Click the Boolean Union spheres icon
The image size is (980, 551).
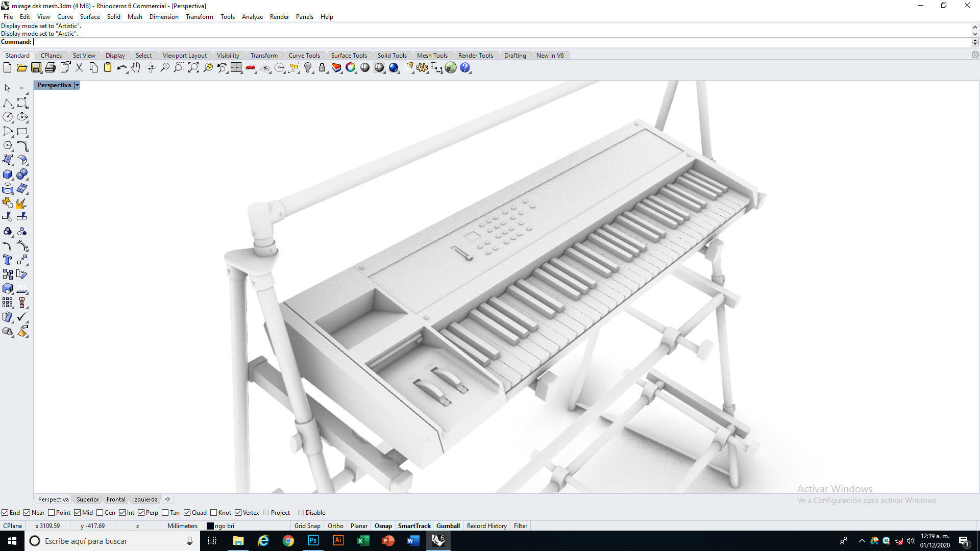tap(22, 174)
